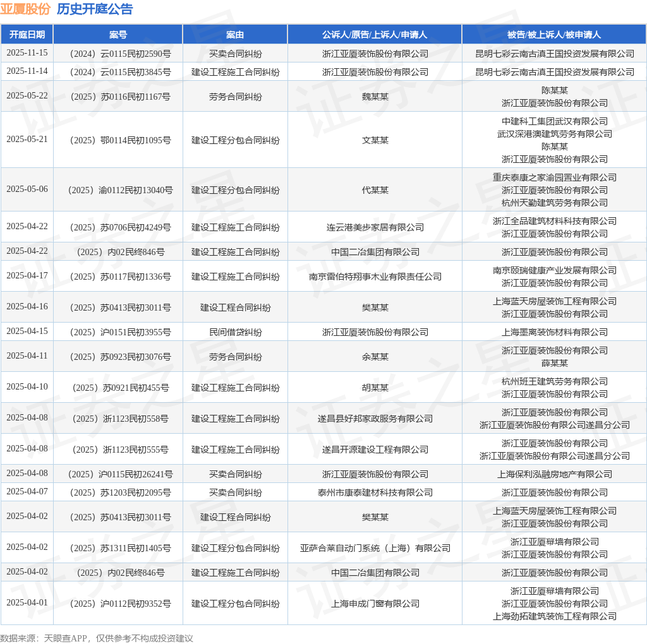Image resolution: width=647 pixels, height=644 pixels.
Task: Click plaintiff 代某某
Action: 375,190
